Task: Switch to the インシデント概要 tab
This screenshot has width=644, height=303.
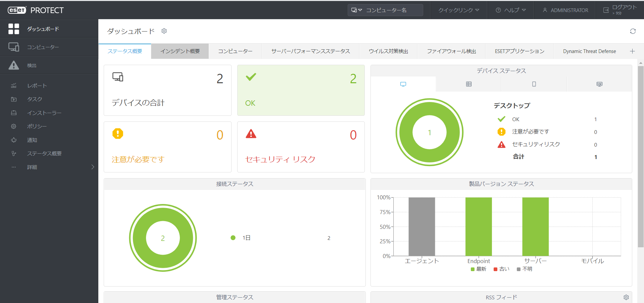Action: tap(180, 51)
